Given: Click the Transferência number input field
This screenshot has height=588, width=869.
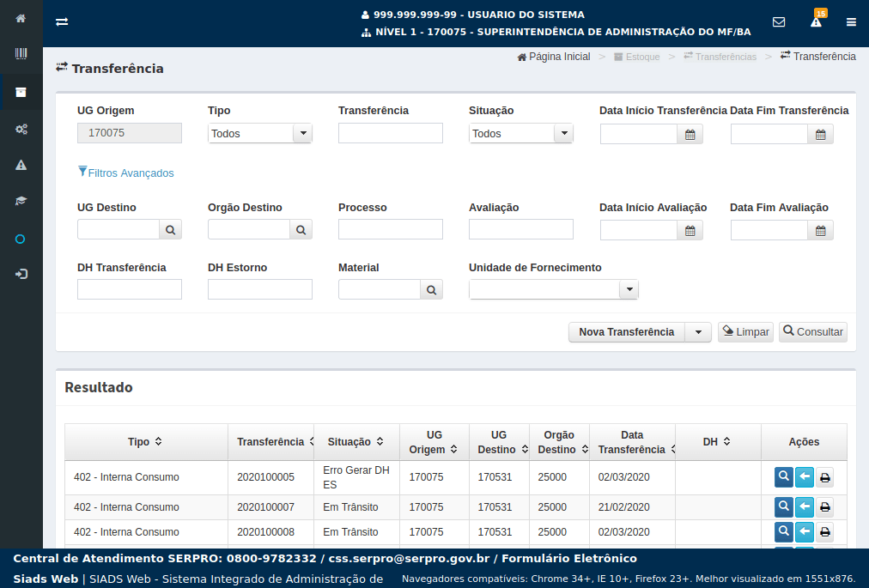Looking at the screenshot, I should pos(391,133).
